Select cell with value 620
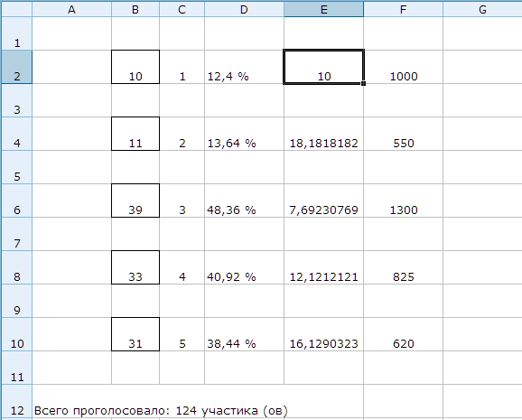 [x=403, y=334]
